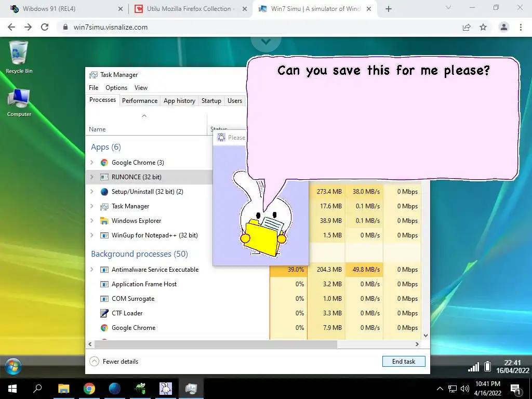Bookmark page with star icon
This screenshot has height=399, width=532.
click(x=483, y=27)
